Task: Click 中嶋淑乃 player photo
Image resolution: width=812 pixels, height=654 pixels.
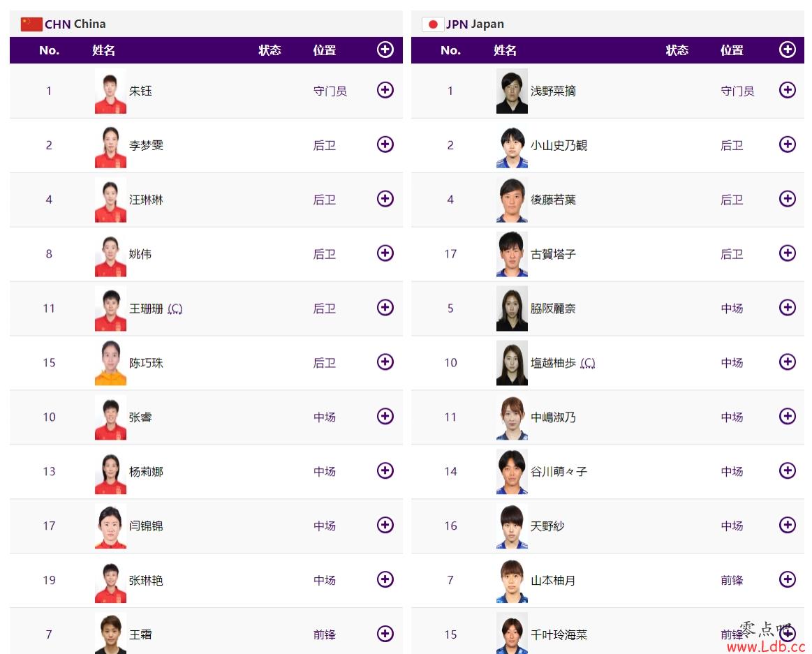Action: (512, 417)
